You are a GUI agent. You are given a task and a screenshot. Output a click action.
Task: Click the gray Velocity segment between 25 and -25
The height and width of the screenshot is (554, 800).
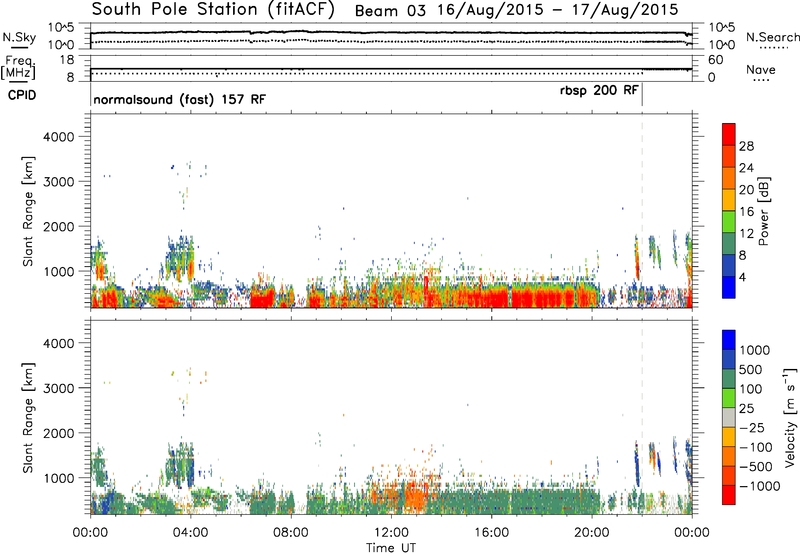pyautogui.click(x=729, y=417)
